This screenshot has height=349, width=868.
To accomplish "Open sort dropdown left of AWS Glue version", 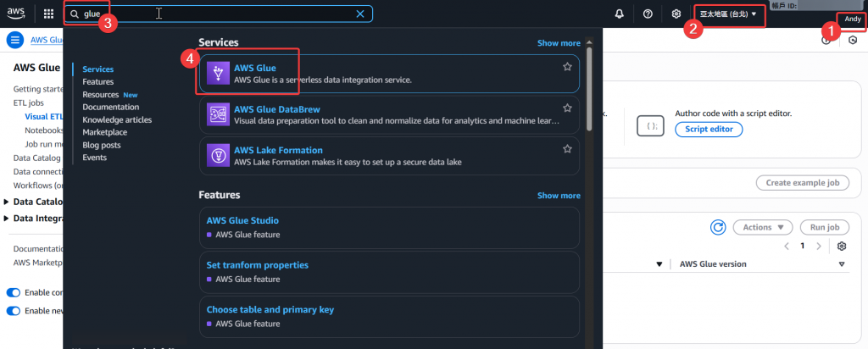I will click(x=659, y=264).
